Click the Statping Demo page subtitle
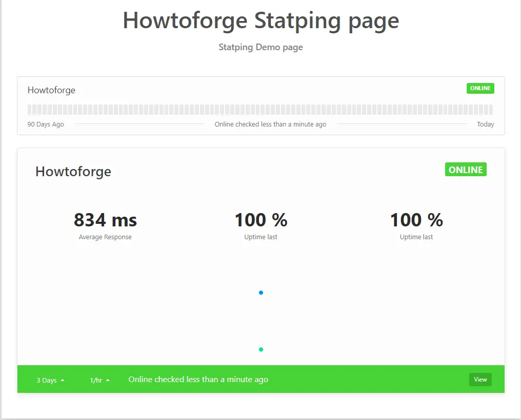 (x=261, y=47)
